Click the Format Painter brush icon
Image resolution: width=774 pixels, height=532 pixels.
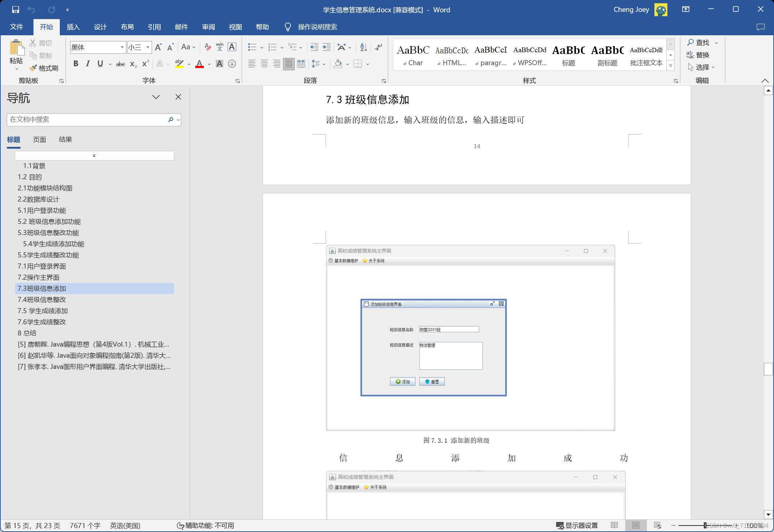coord(33,68)
